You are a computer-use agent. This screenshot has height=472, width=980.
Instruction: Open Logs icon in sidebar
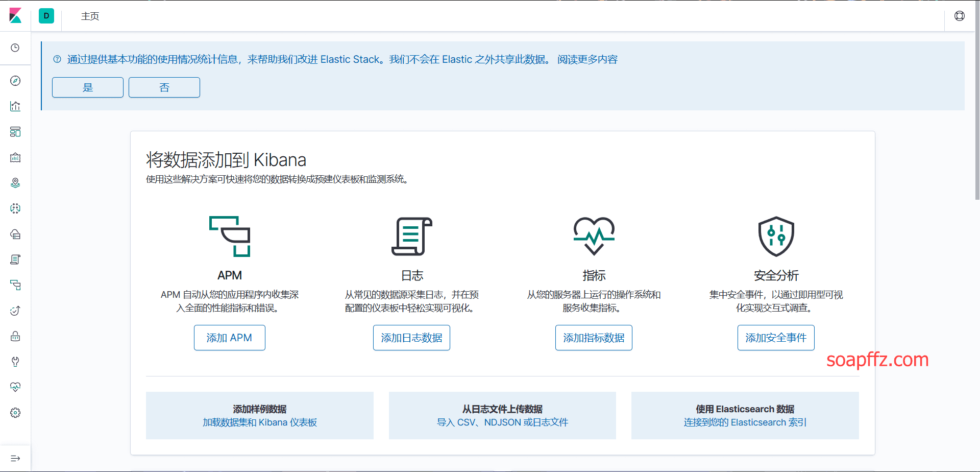pyautogui.click(x=15, y=259)
